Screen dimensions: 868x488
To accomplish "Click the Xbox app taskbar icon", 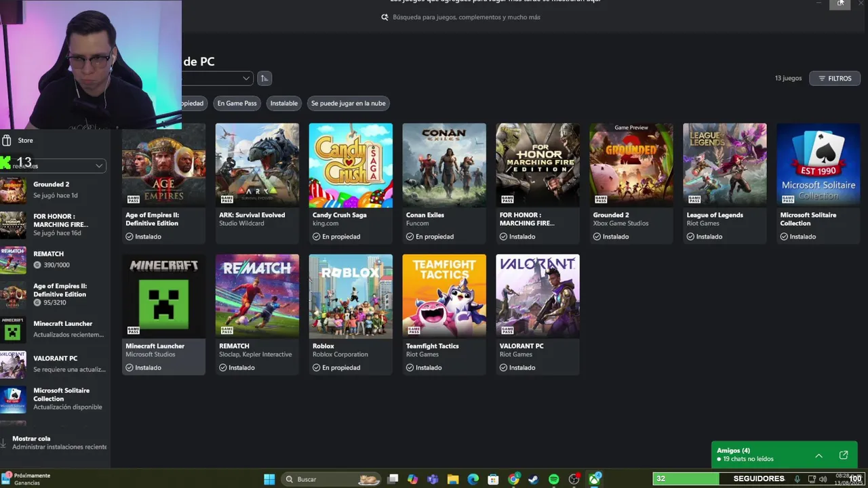I will [x=595, y=479].
